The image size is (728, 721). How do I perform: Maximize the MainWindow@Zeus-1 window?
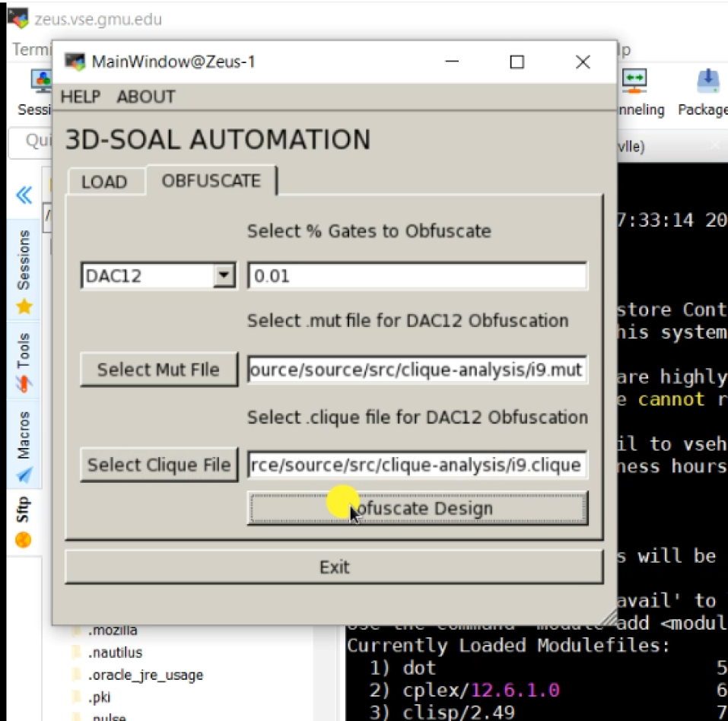click(517, 62)
